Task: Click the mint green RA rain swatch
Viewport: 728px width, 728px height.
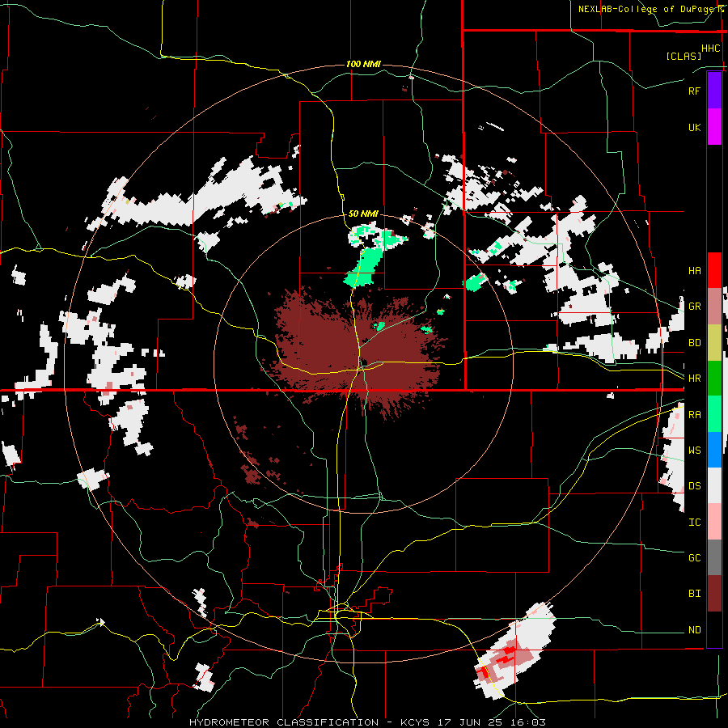Action: tap(714, 413)
